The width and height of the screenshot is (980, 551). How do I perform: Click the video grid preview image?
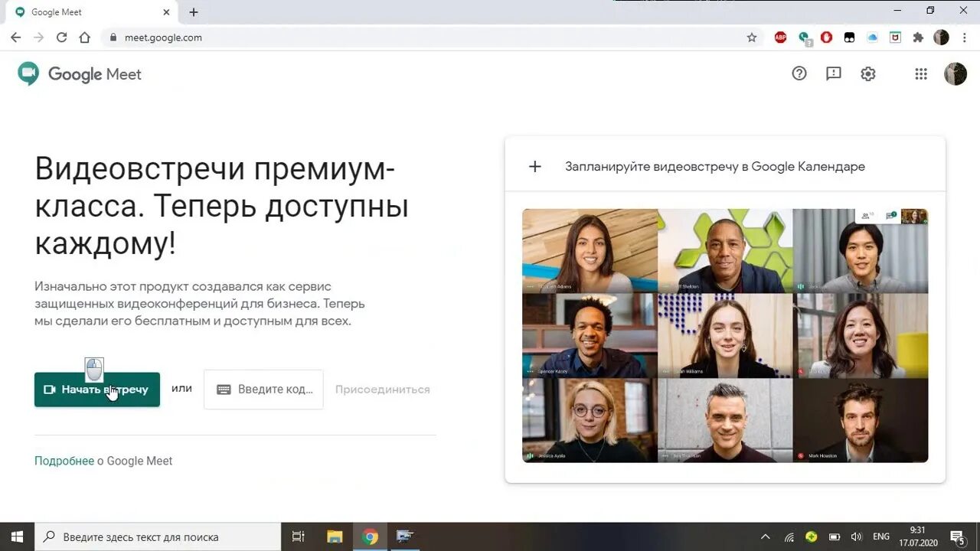725,336
